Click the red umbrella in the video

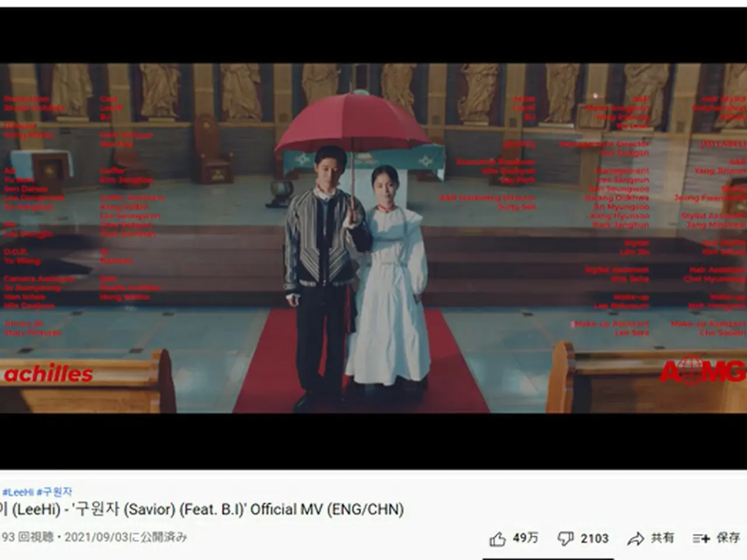tap(351, 125)
